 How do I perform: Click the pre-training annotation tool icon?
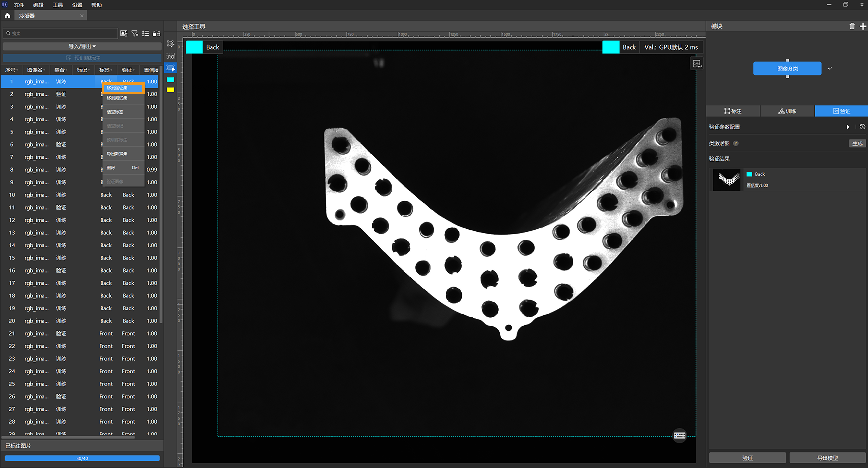tap(171, 43)
